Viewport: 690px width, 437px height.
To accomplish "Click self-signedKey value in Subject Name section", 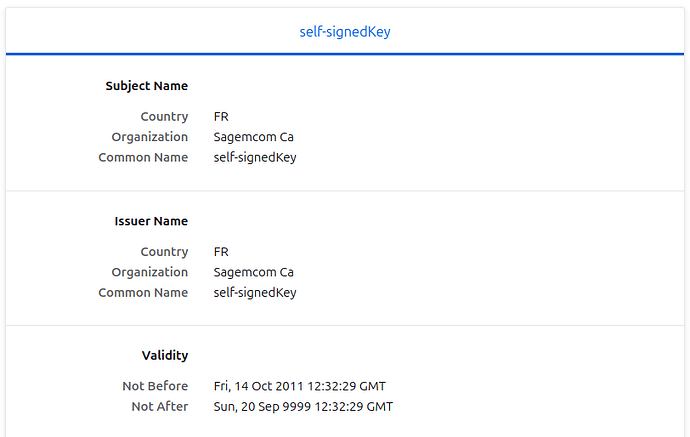I will [x=255, y=157].
